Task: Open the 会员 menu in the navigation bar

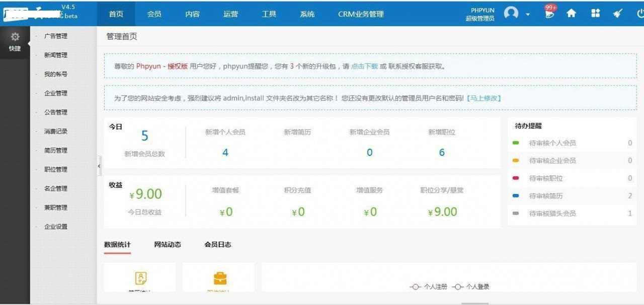Action: 154,14
